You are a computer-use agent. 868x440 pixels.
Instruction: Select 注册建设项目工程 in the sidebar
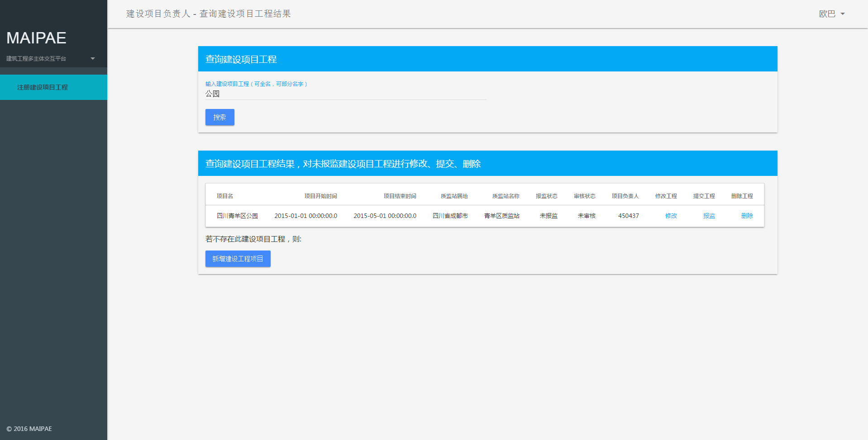pos(43,87)
